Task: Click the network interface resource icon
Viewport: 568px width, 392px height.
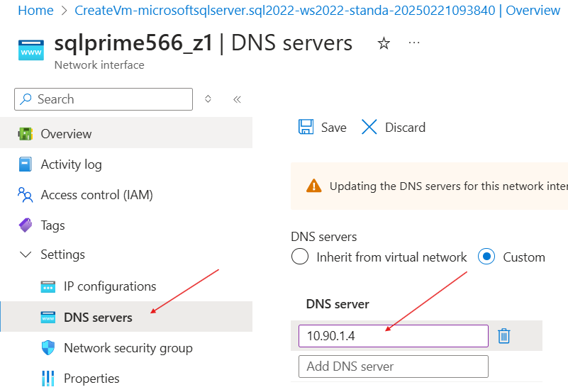Action: coord(30,50)
